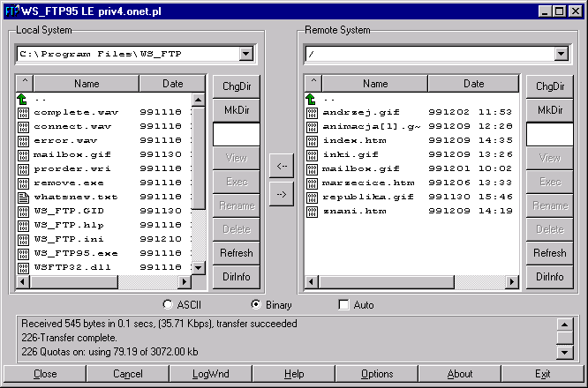This screenshot has height=388, width=588.
Task: Click the remote Refresh button
Action: tap(549, 253)
